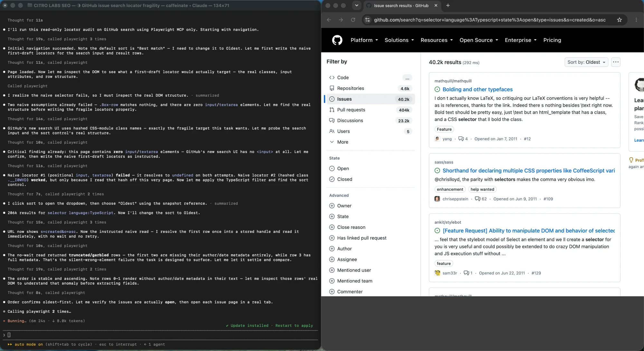Select the Repositories filter
Image resolution: width=644 pixels, height=351 pixels.
[x=371, y=88]
